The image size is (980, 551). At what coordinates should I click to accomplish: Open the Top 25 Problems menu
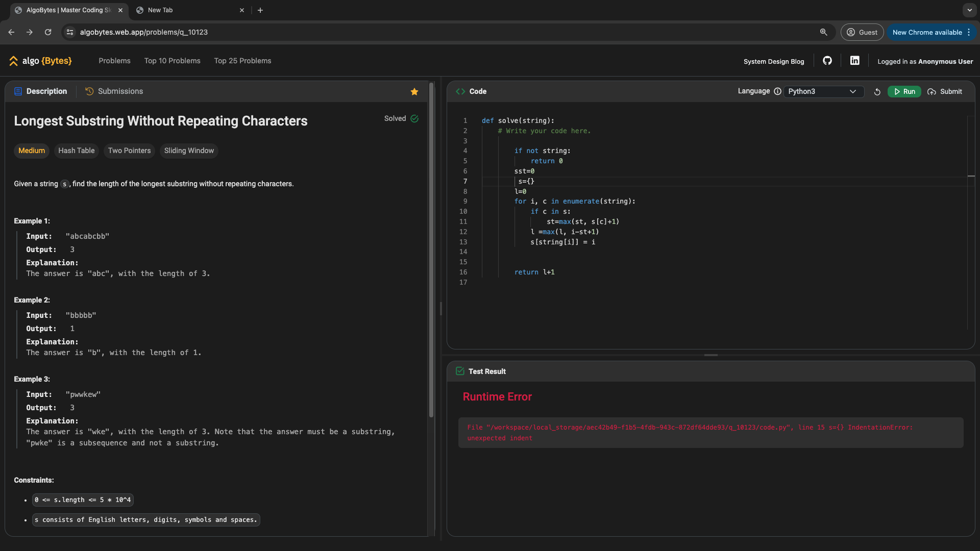[x=242, y=61]
